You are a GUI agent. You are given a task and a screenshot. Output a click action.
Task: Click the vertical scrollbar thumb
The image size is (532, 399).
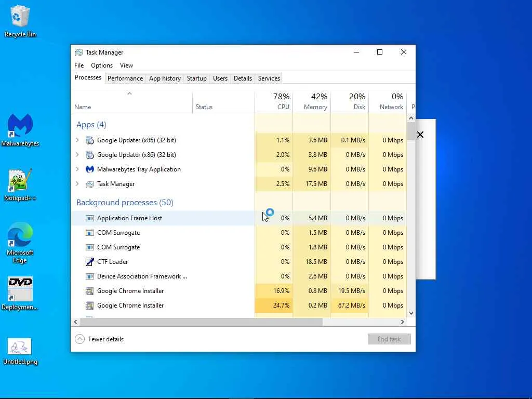coord(411,131)
